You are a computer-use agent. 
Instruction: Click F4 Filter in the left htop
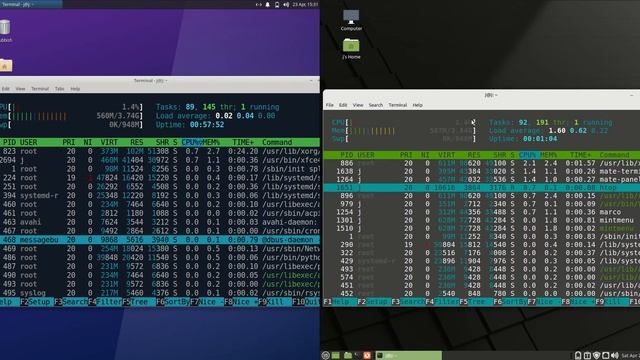pos(105,302)
